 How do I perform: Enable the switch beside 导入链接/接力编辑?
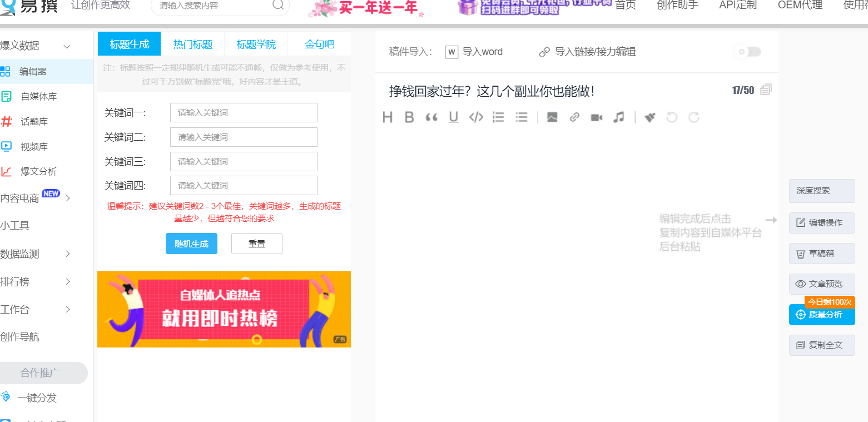coord(747,52)
